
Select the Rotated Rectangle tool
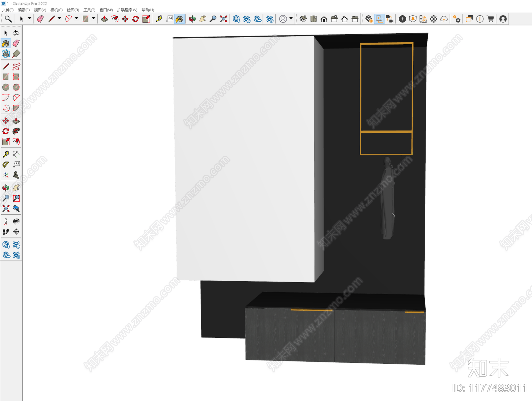(16, 77)
